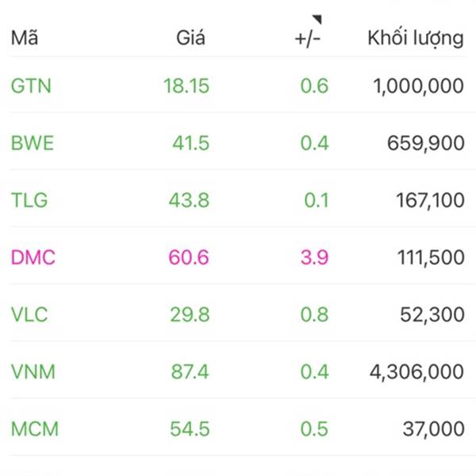The image size is (476, 476).
Task: Sort by the Mã column header
Action: [25, 38]
